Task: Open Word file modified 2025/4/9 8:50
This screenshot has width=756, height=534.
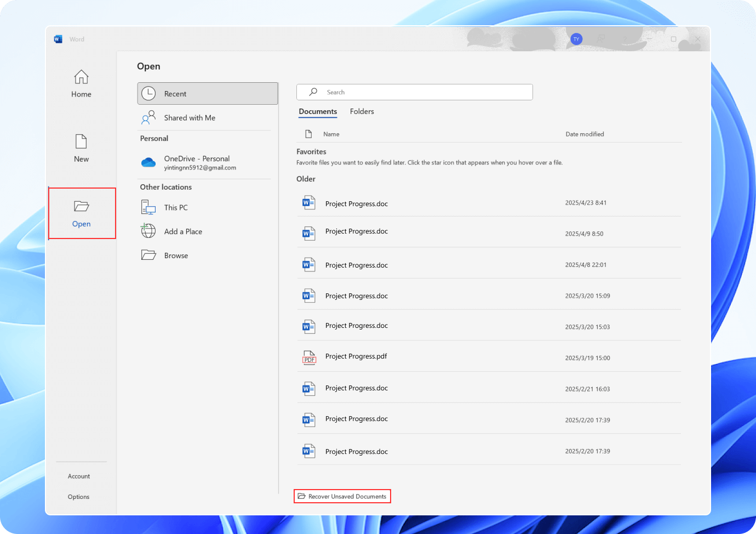Action: (x=489, y=232)
